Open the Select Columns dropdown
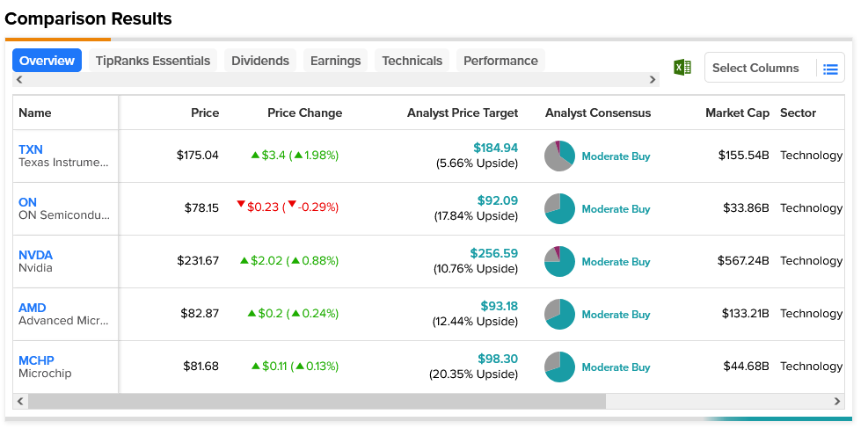Image resolution: width=868 pixels, height=436 pixels. (755, 68)
